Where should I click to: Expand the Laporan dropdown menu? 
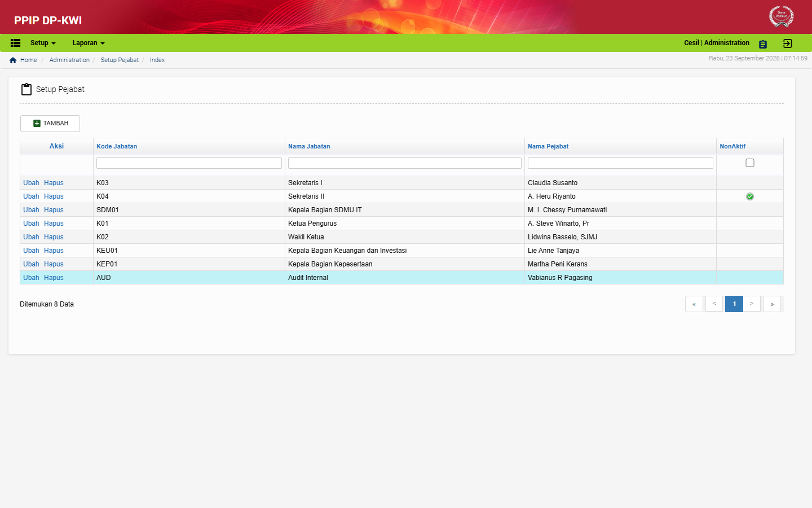point(89,43)
